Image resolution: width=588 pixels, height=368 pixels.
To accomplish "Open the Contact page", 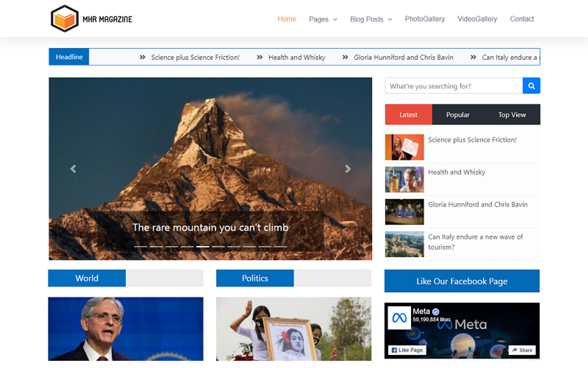I will [522, 19].
